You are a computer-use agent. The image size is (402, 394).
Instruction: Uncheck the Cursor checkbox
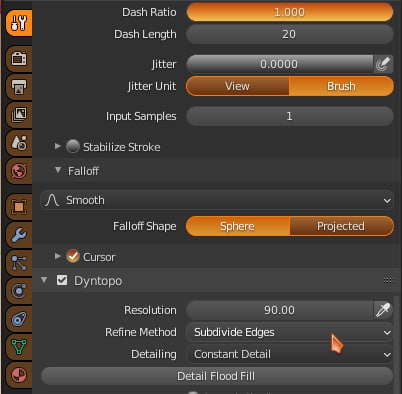73,257
